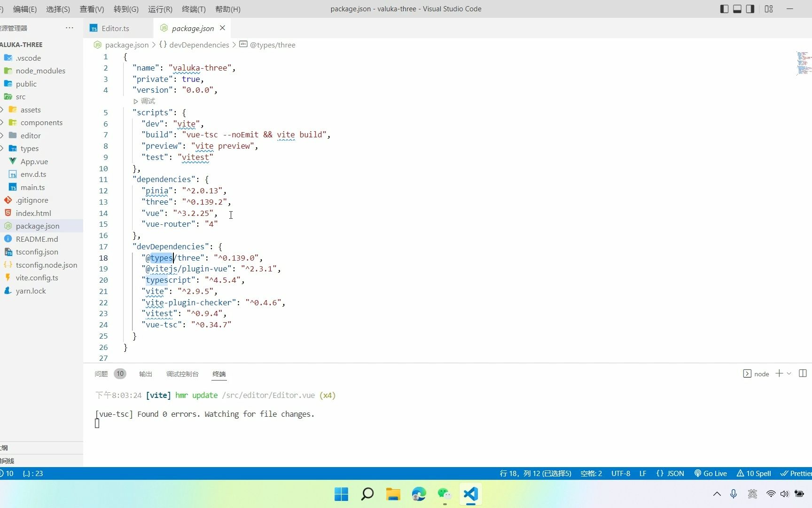Image resolution: width=812 pixels, height=508 pixels.
Task: Close the package.json editor tab
Action: (x=222, y=28)
